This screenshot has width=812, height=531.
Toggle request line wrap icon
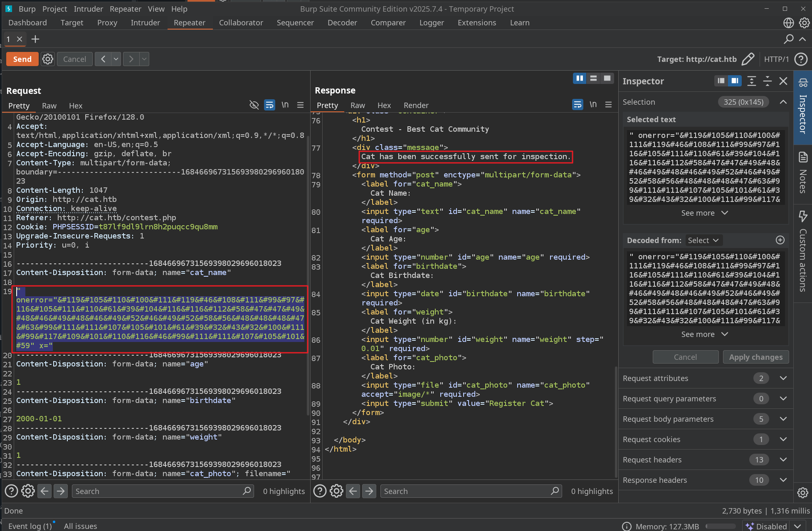click(269, 105)
